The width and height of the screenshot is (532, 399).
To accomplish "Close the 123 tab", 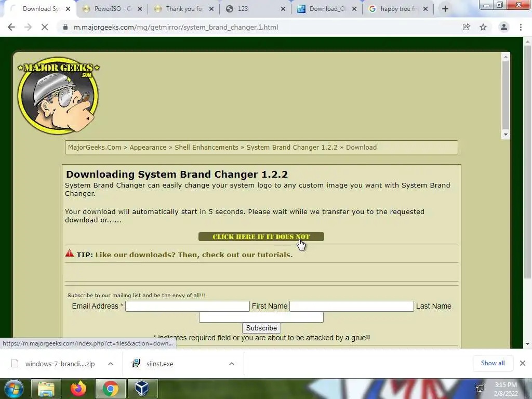I will click(x=283, y=9).
